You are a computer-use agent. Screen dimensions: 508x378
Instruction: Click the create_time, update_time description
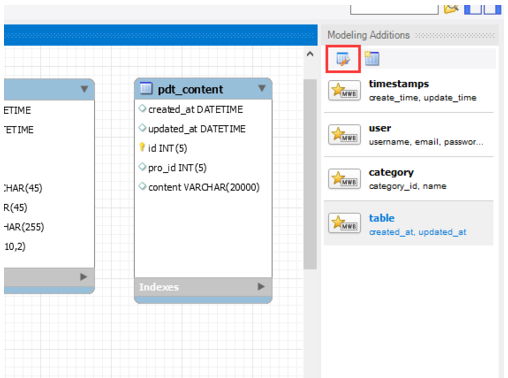click(423, 98)
